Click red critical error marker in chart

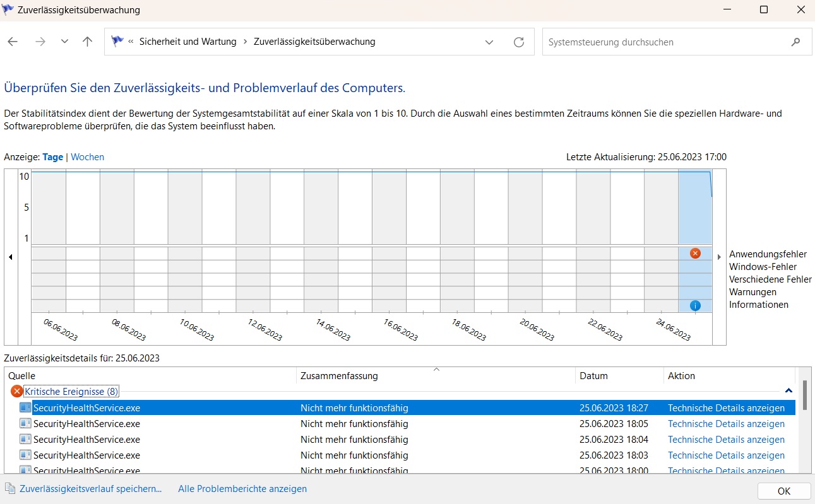pos(695,253)
